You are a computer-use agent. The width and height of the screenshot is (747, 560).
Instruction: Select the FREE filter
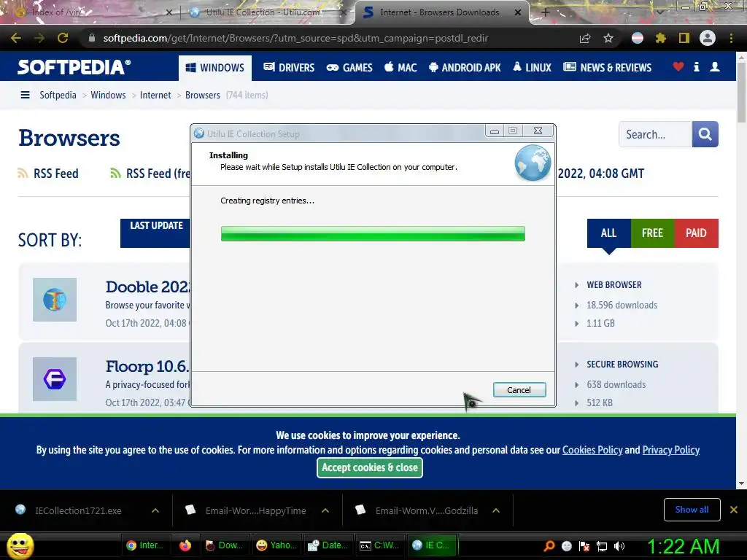pos(652,233)
